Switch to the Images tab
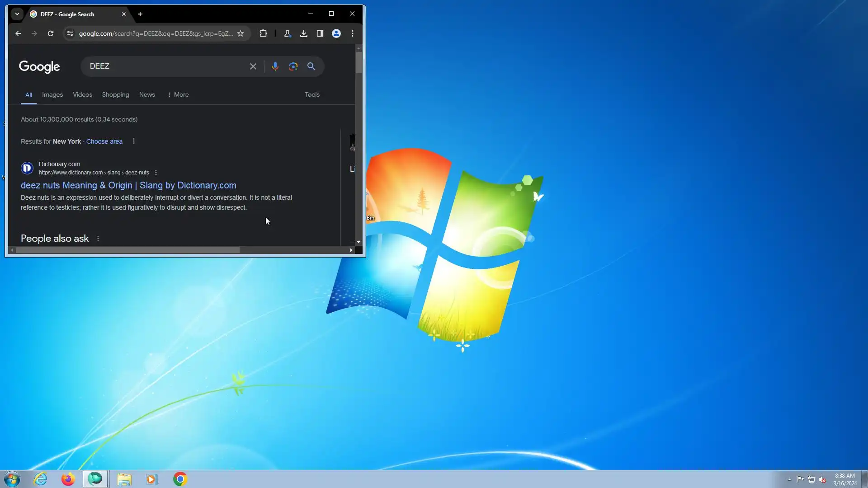Screen dimensions: 868x488 (x=52, y=94)
